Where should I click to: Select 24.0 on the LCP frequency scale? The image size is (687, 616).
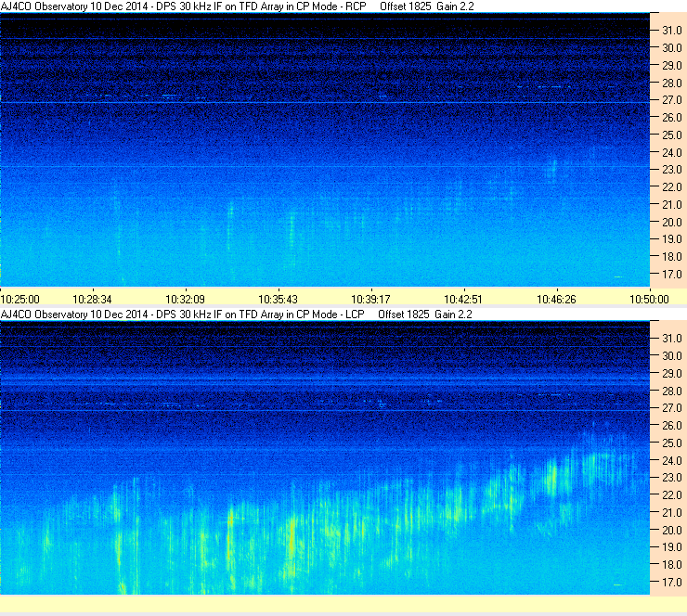[x=671, y=460]
